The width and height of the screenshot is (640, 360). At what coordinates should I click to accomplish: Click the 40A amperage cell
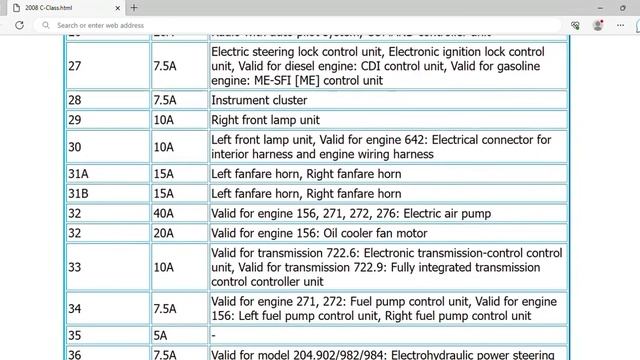tap(180, 213)
